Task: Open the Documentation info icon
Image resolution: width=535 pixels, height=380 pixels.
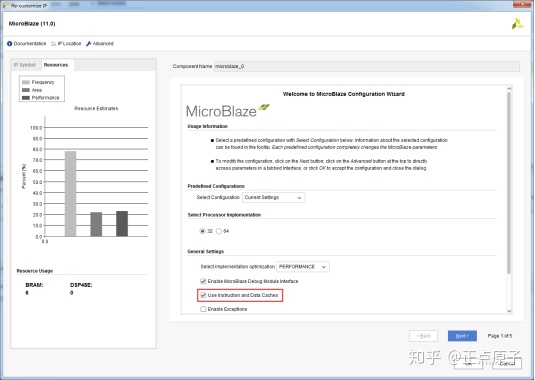Action: [10, 44]
